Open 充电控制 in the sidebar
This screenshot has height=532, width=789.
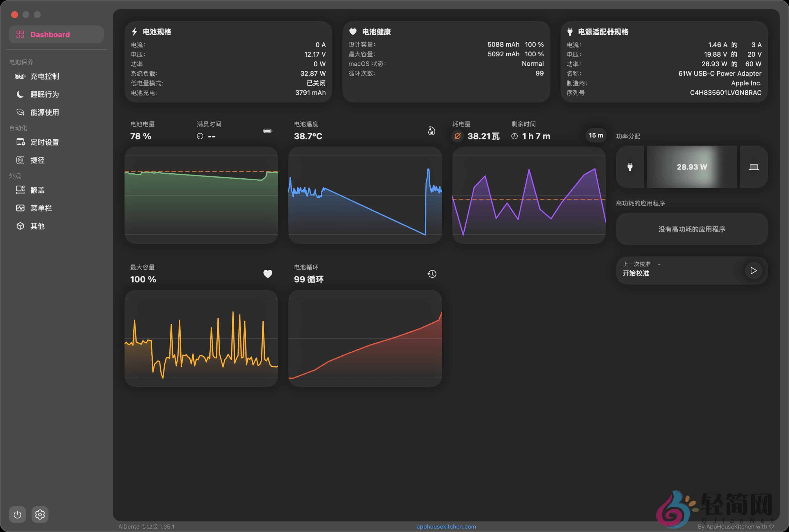45,76
